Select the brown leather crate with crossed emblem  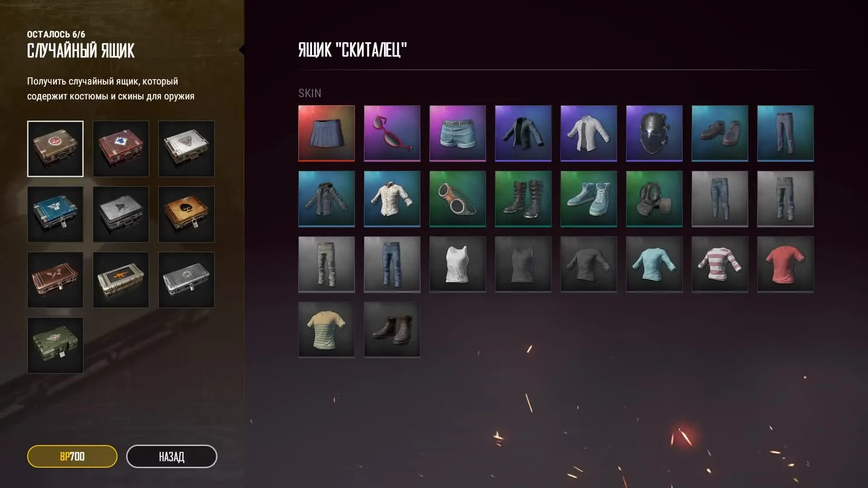pos(55,280)
